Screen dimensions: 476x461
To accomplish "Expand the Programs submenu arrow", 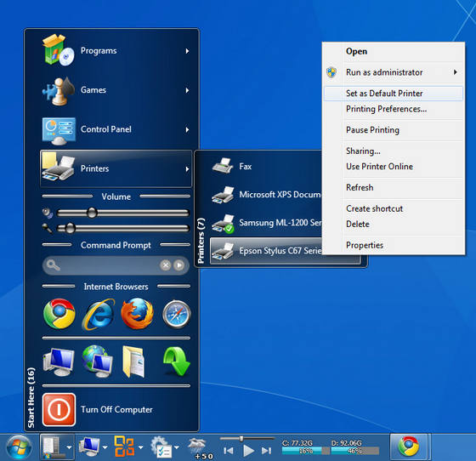I will tap(187, 51).
